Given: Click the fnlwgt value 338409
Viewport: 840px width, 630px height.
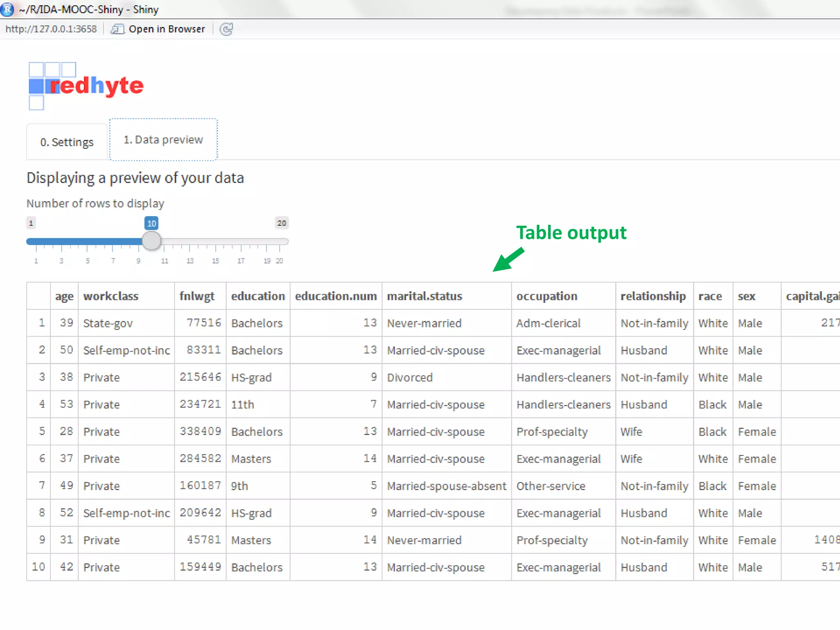Looking at the screenshot, I should pos(200,431).
